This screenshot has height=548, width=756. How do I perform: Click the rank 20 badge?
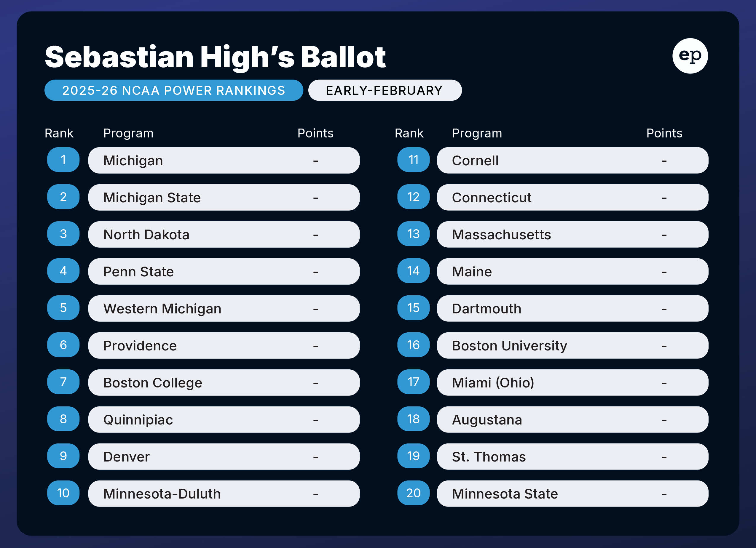click(x=413, y=493)
